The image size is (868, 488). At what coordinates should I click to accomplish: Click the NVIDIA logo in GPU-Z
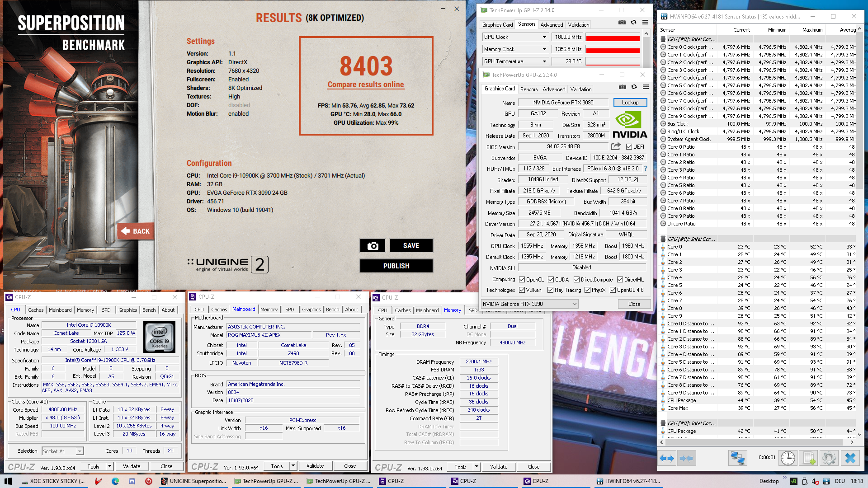630,124
